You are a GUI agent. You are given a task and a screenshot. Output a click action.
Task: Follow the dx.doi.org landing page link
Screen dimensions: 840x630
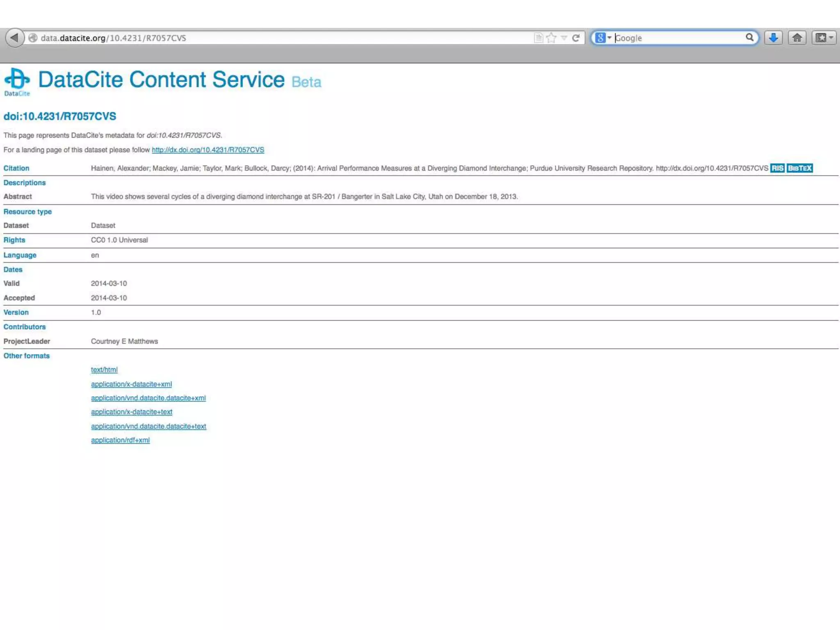tap(208, 150)
